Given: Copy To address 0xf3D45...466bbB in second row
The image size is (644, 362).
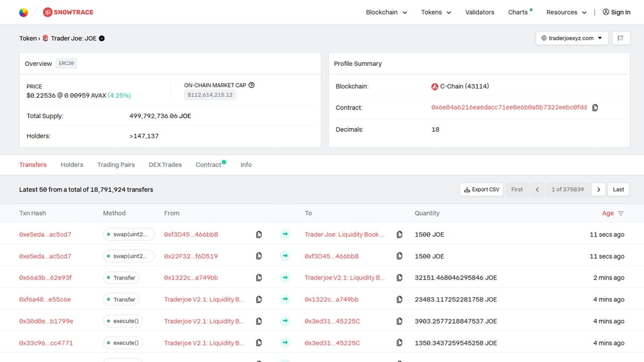Looking at the screenshot, I should [x=399, y=256].
